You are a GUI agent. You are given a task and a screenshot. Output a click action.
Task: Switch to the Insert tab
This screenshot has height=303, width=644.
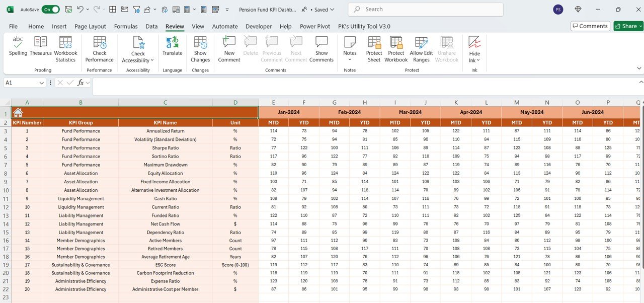click(x=59, y=26)
